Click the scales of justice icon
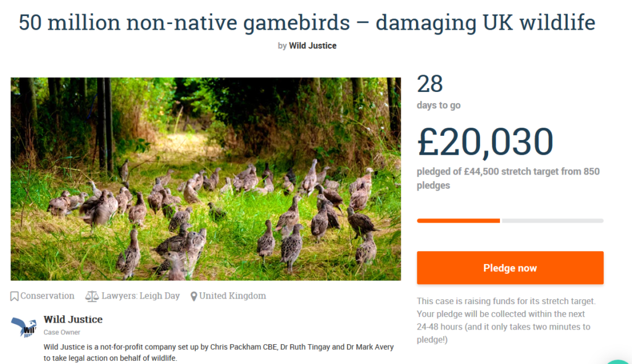 (92, 296)
